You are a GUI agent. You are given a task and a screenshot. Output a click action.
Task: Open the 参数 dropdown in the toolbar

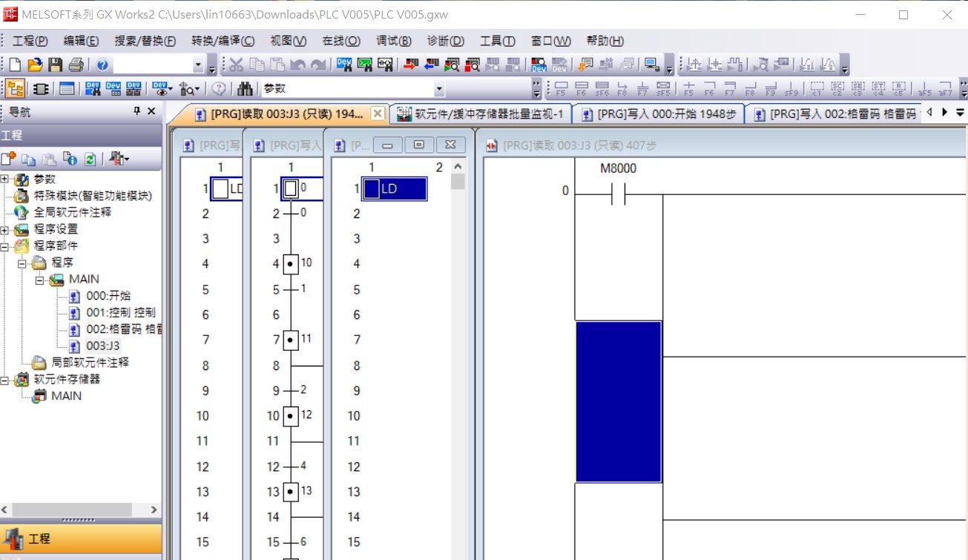point(438,89)
